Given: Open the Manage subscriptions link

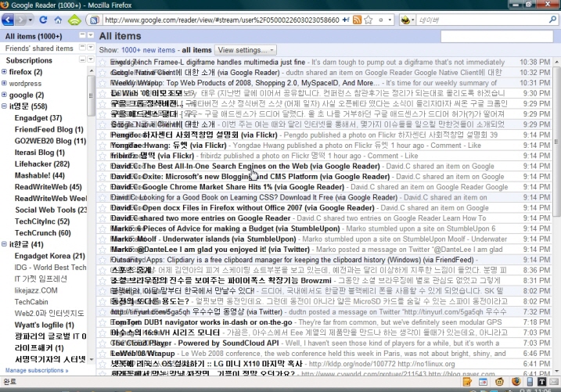Looking at the screenshot, I should [37, 370].
